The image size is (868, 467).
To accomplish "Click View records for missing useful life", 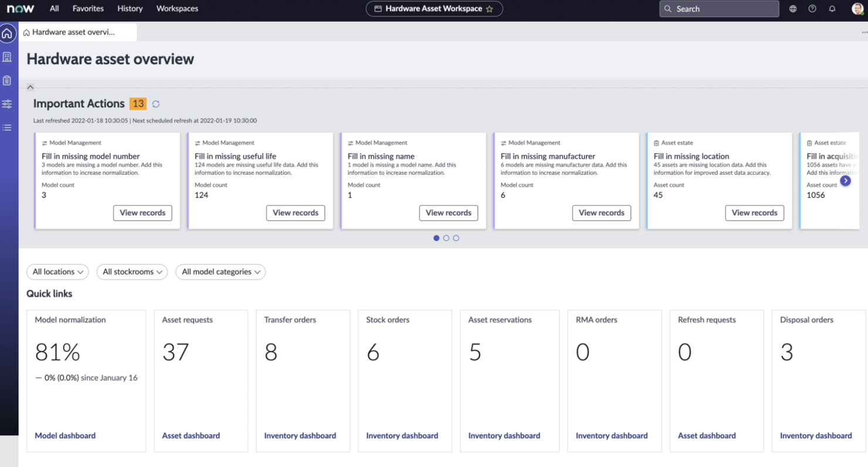I will [x=296, y=213].
